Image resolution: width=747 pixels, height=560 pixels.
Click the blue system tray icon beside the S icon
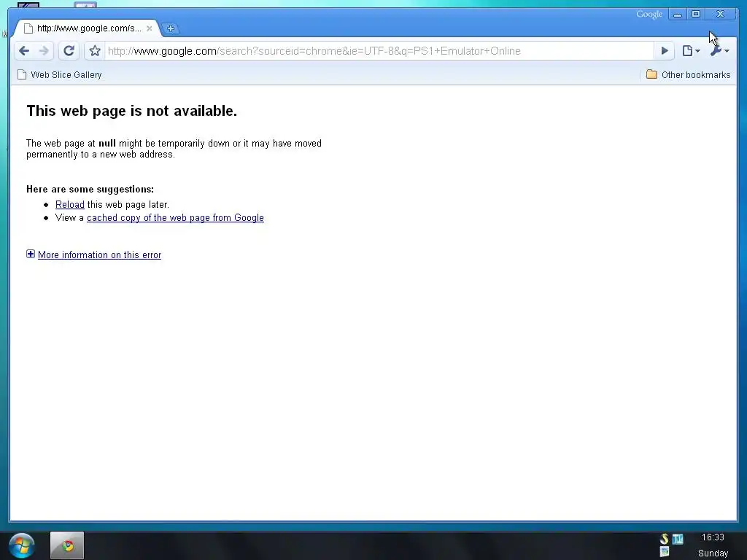[x=678, y=539]
